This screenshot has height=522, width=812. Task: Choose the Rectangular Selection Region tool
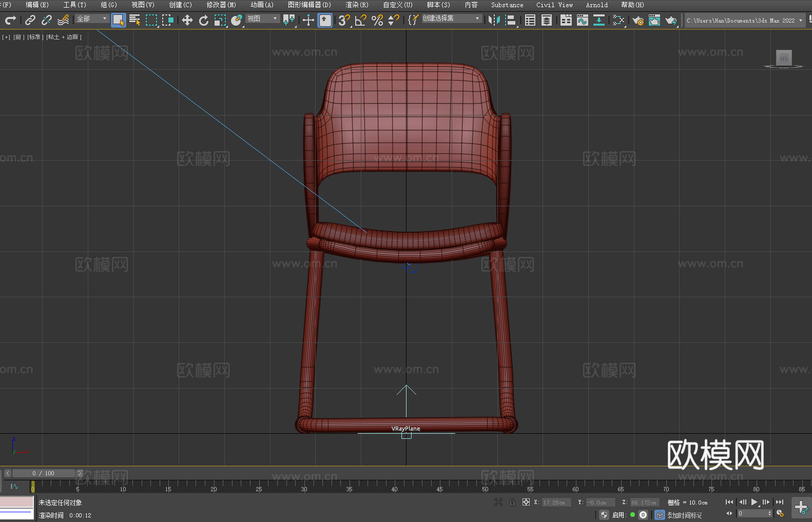click(x=151, y=20)
